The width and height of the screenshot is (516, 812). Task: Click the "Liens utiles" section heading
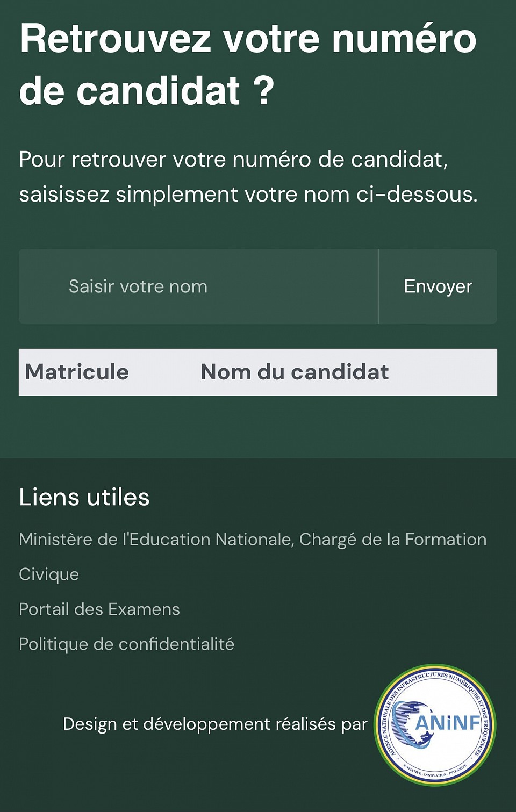(84, 497)
